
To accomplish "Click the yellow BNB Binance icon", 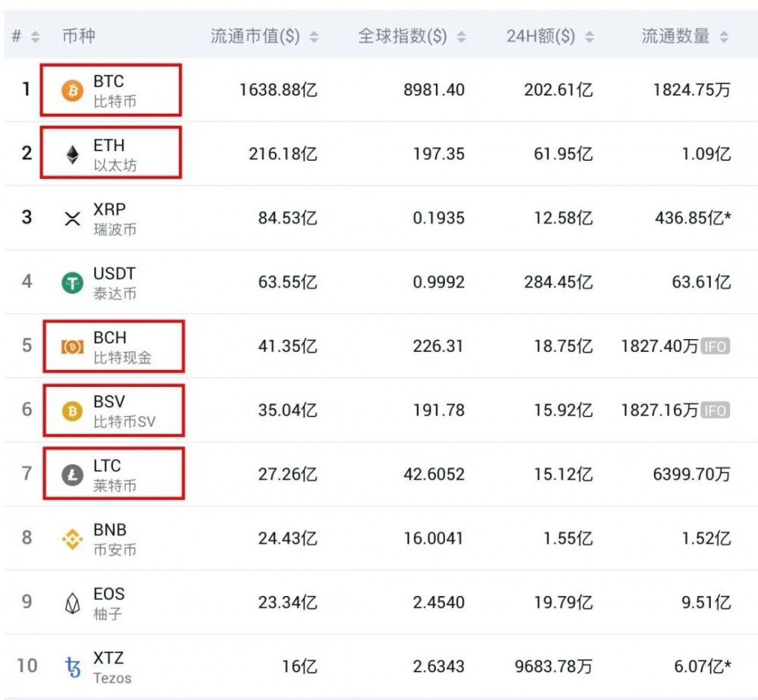I will click(x=73, y=539).
